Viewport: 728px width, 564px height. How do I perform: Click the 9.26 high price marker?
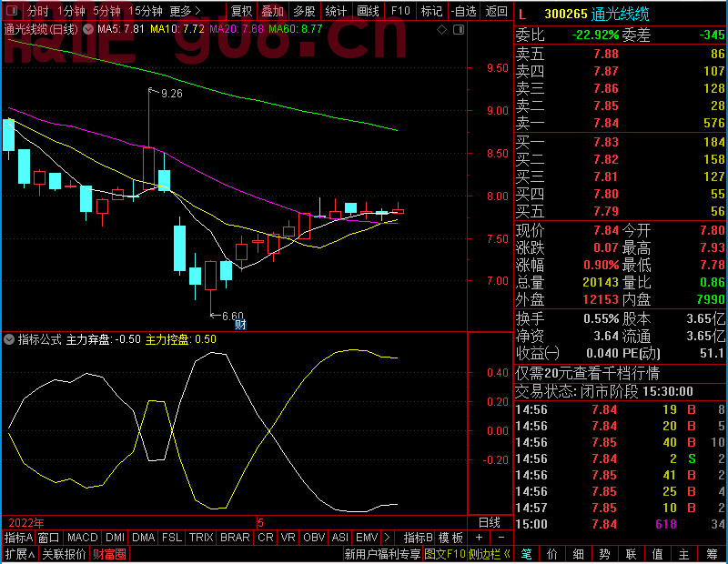pyautogui.click(x=171, y=94)
